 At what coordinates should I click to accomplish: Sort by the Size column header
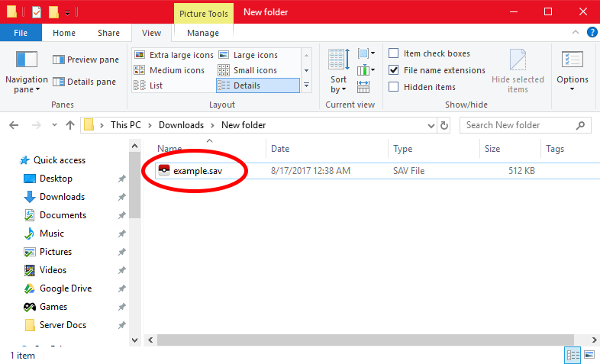[492, 149]
